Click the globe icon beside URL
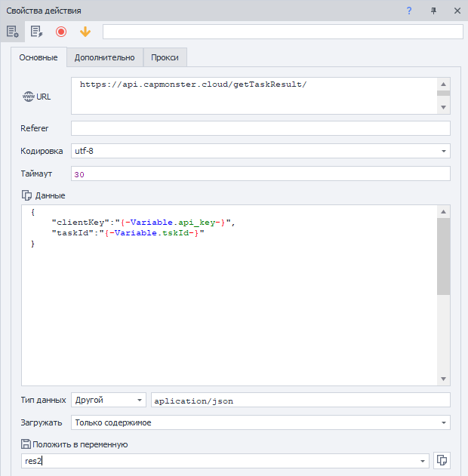The width and height of the screenshot is (468, 476). pos(29,97)
